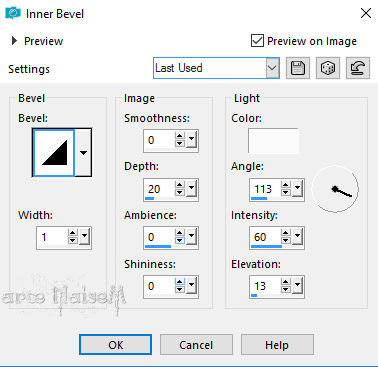Open the Smoothness slider dropdown arrow
The width and height of the screenshot is (378, 367).
click(191, 140)
